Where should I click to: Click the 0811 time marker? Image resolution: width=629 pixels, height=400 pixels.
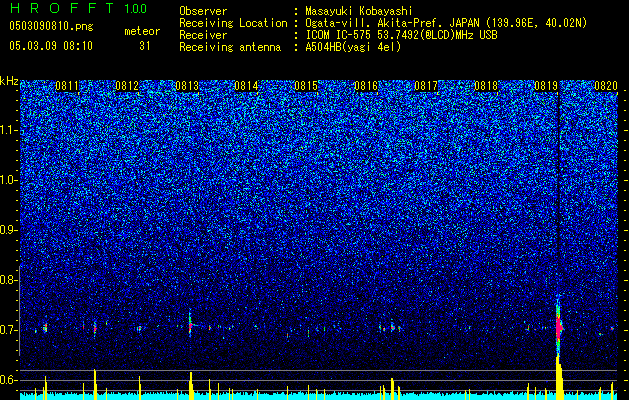tap(67, 86)
